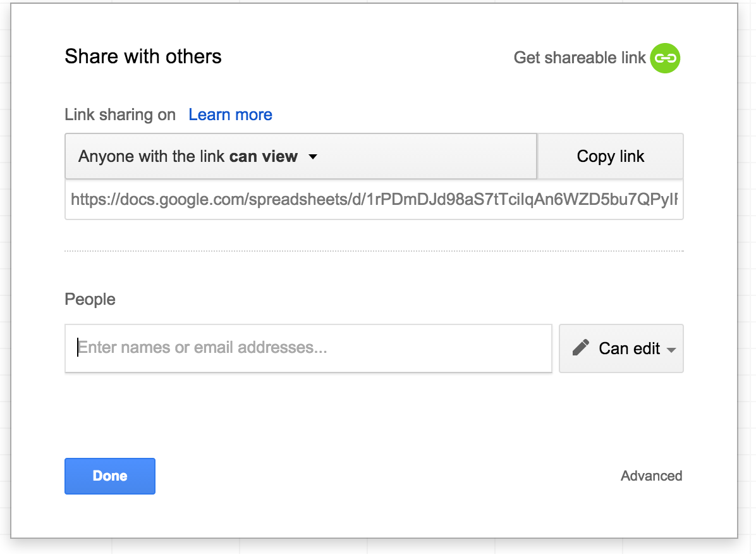
Task: Click the small arrow next to Can edit
Action: pos(671,350)
